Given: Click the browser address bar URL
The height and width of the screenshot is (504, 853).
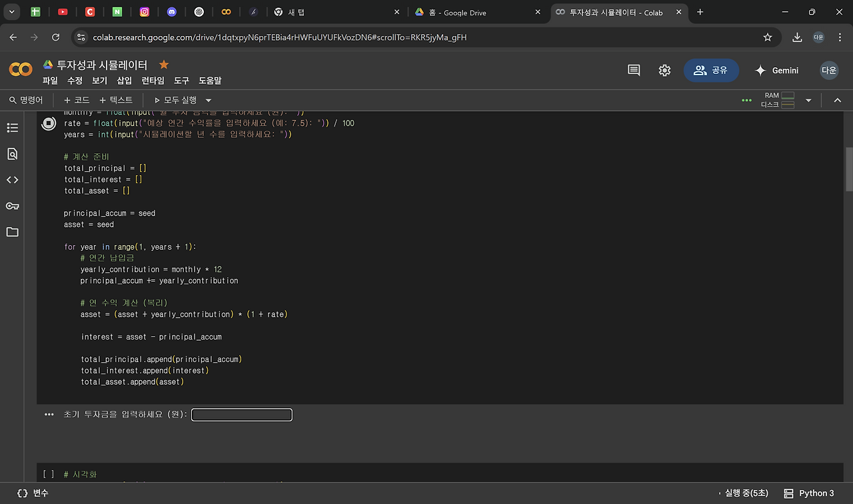Looking at the screenshot, I should tap(280, 37).
